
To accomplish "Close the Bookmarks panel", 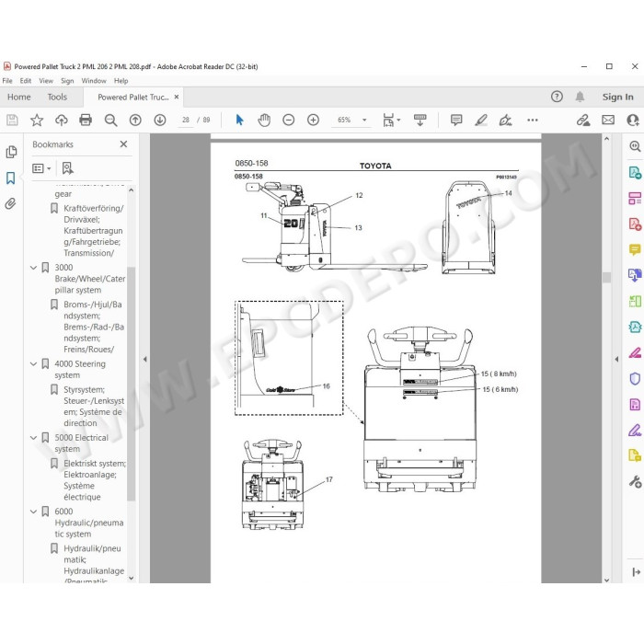I will [123, 144].
